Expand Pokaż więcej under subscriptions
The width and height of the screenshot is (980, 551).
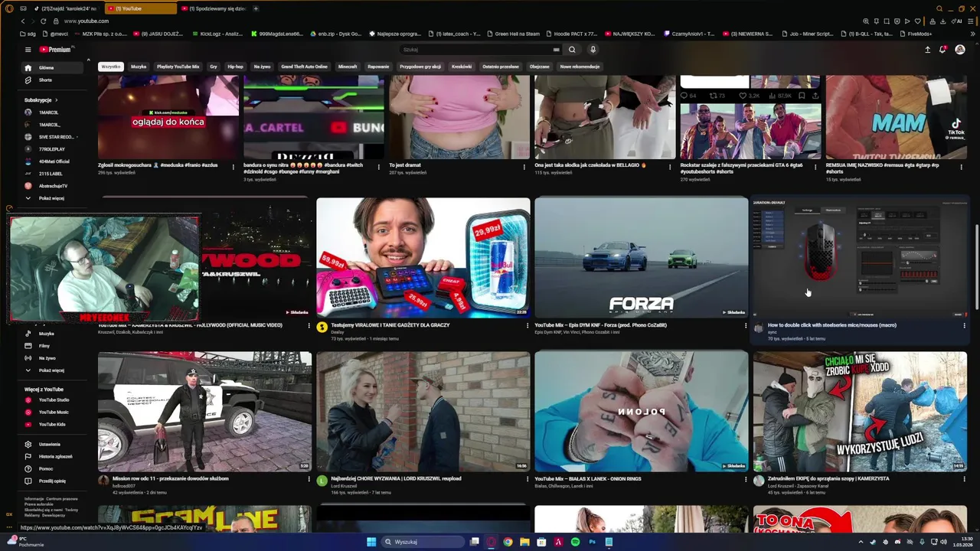tap(52, 198)
